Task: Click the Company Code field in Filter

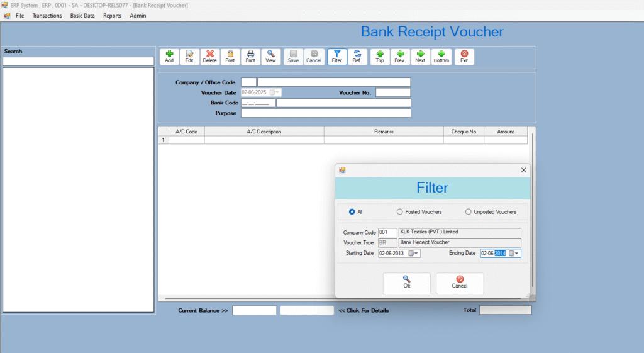Action: [x=387, y=232]
